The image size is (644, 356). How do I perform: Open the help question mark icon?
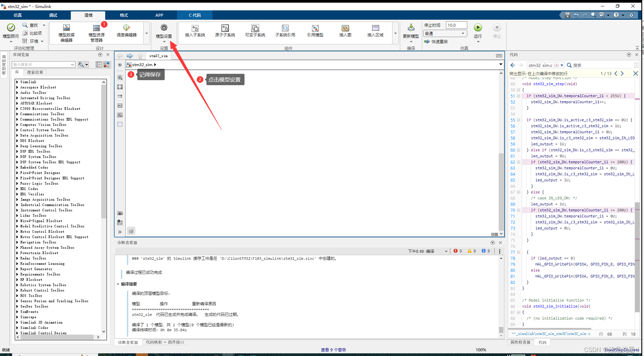tap(616, 15)
